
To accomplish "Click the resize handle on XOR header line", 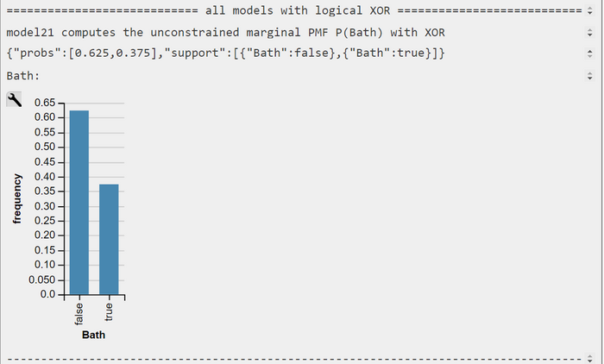I will pos(589,10).
